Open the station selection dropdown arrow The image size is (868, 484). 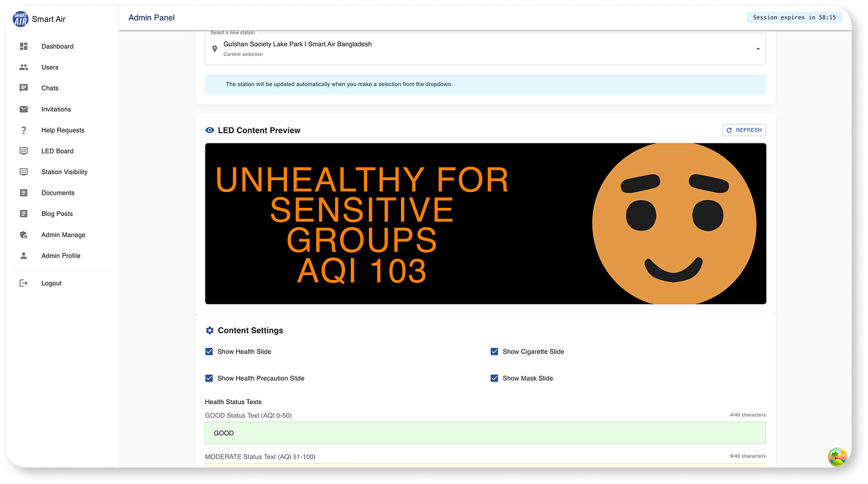758,49
